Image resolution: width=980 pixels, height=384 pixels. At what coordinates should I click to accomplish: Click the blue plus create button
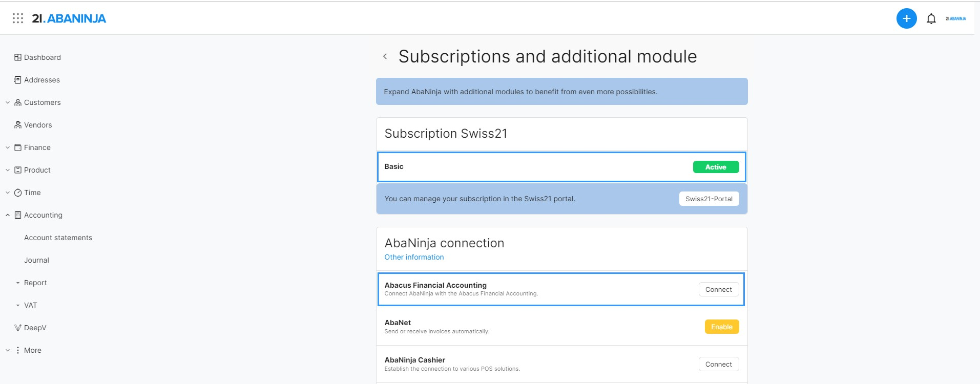(906, 18)
